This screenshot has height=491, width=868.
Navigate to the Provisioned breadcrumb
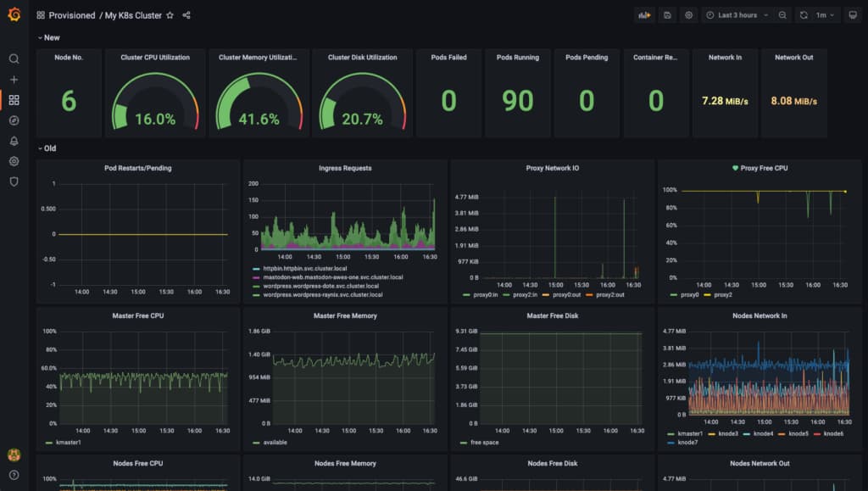click(x=71, y=14)
